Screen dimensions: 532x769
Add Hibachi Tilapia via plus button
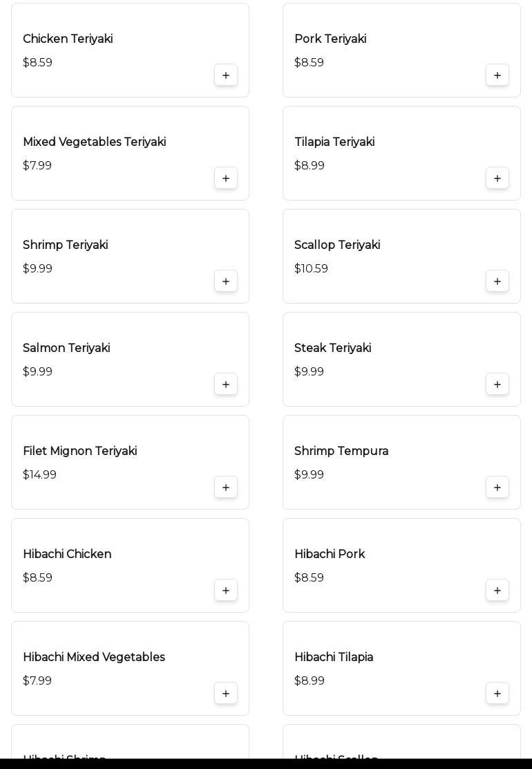click(x=497, y=694)
